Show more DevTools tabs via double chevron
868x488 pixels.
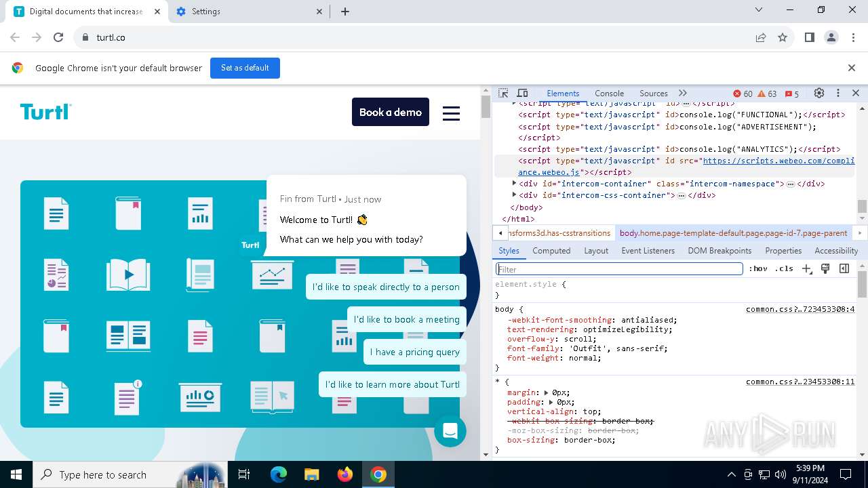(x=683, y=94)
